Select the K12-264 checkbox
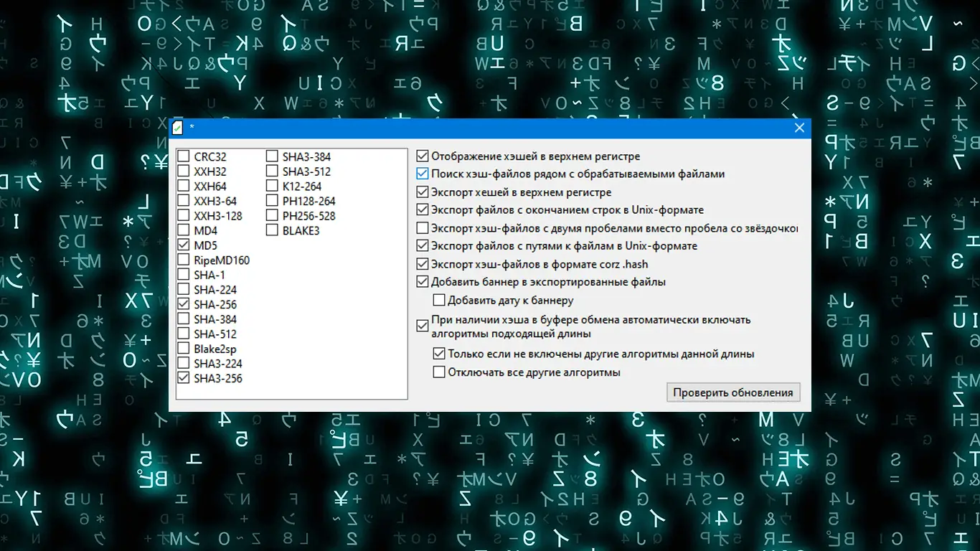980x551 pixels. pos(273,187)
